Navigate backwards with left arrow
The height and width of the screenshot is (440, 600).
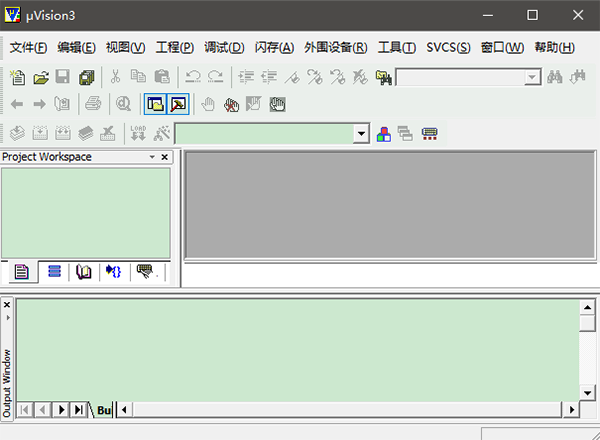(17, 104)
